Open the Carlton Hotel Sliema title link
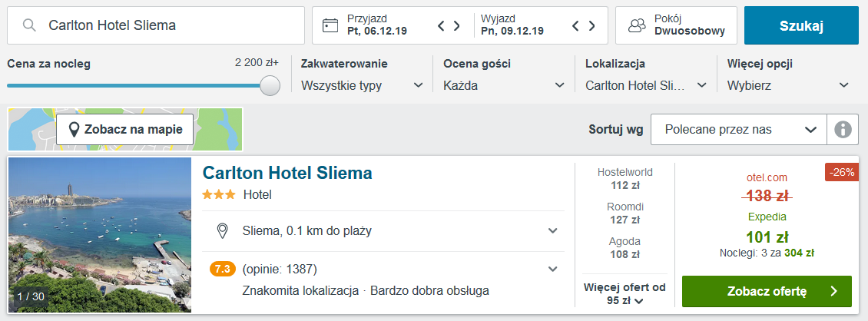 point(287,173)
